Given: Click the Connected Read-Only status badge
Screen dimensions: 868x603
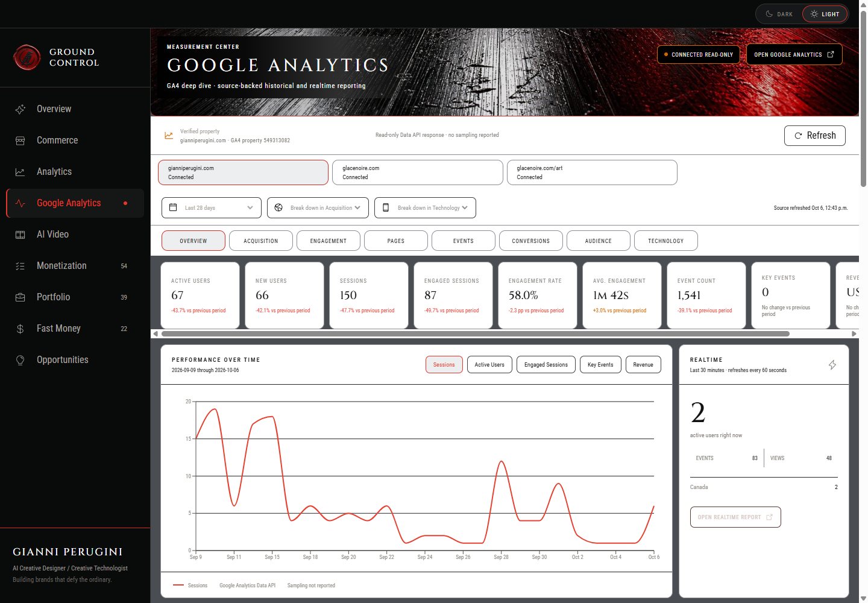Looking at the screenshot, I should click(x=699, y=54).
